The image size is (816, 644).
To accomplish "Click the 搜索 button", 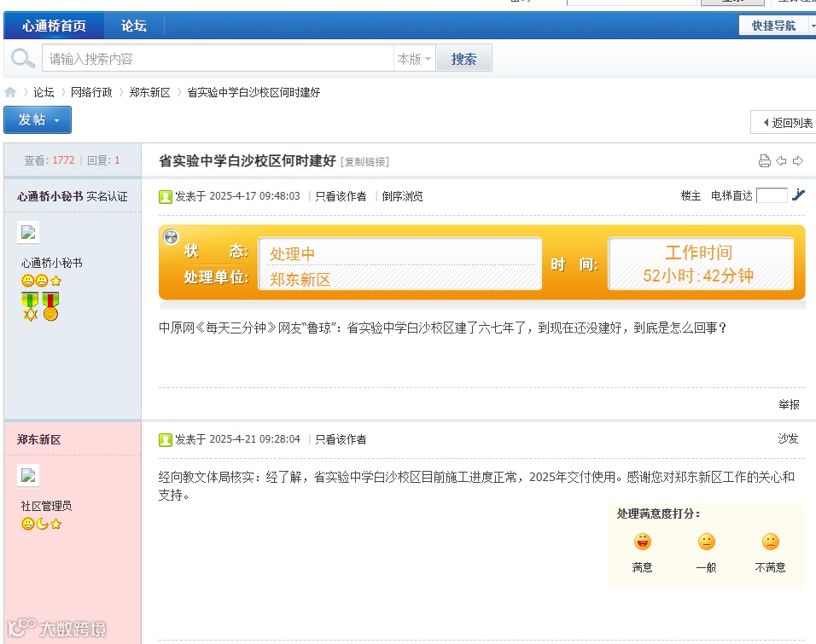I will click(463, 59).
